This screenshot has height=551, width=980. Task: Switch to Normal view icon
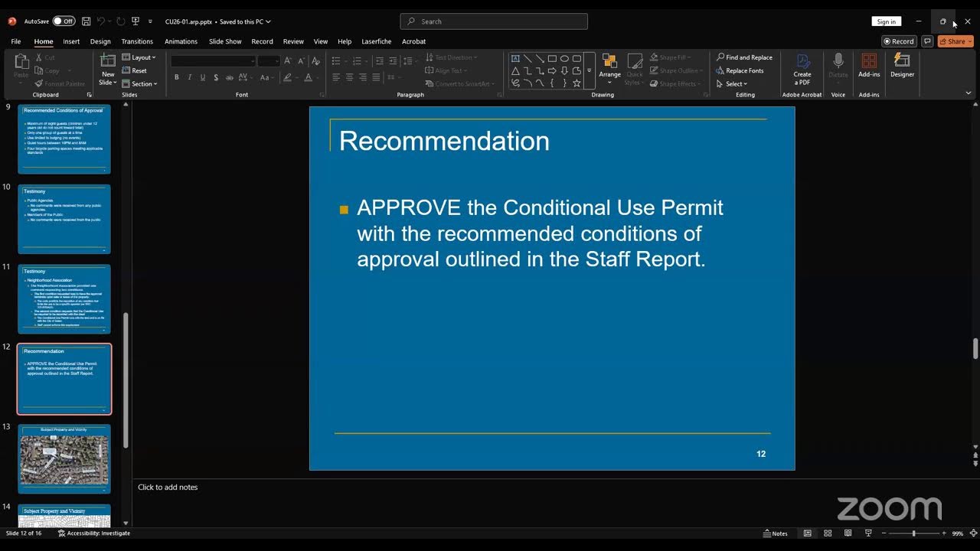(807, 533)
